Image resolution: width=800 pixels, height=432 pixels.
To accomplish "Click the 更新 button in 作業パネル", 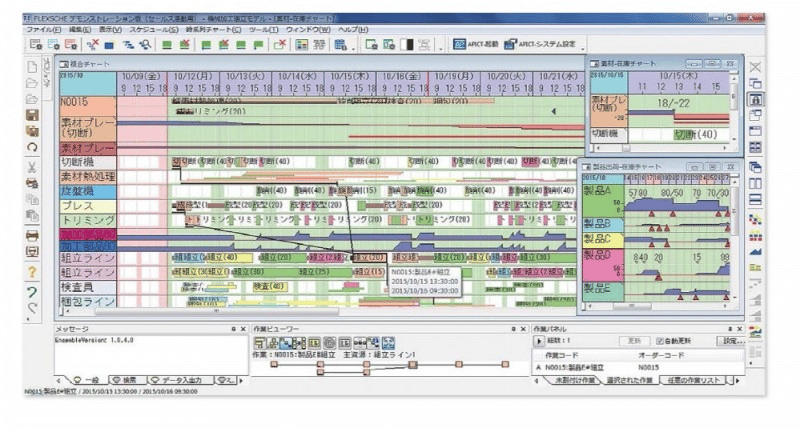I will click(633, 341).
